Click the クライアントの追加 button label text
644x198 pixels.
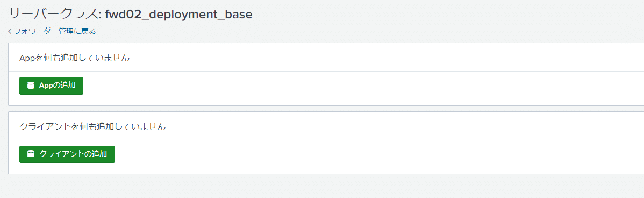pos(73,154)
